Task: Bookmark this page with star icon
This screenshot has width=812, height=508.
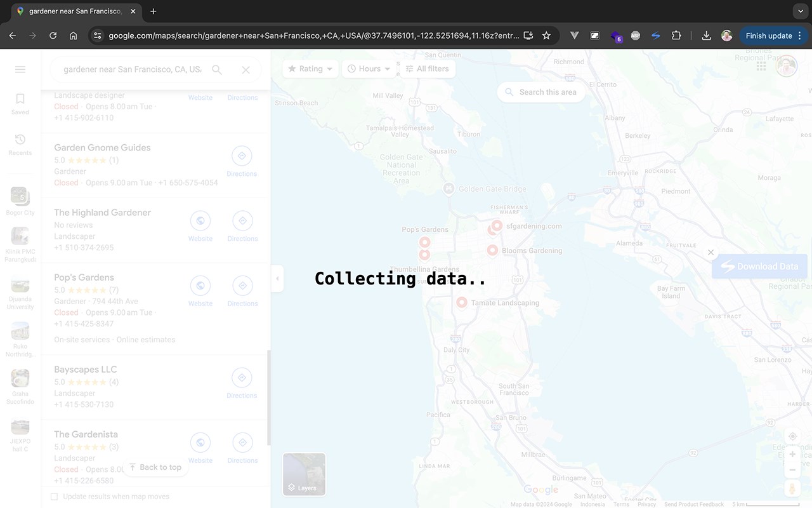Action: tap(546, 36)
